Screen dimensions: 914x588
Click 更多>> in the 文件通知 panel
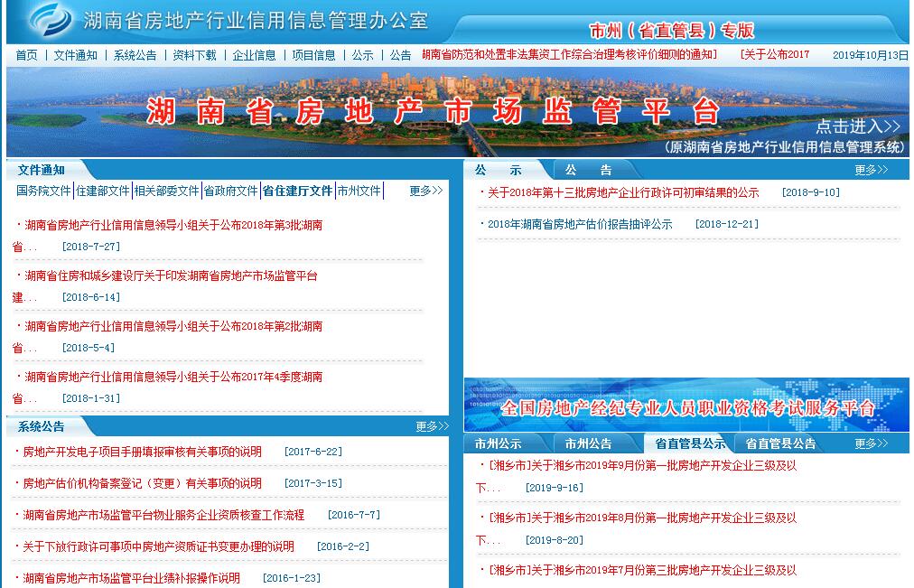click(x=425, y=191)
